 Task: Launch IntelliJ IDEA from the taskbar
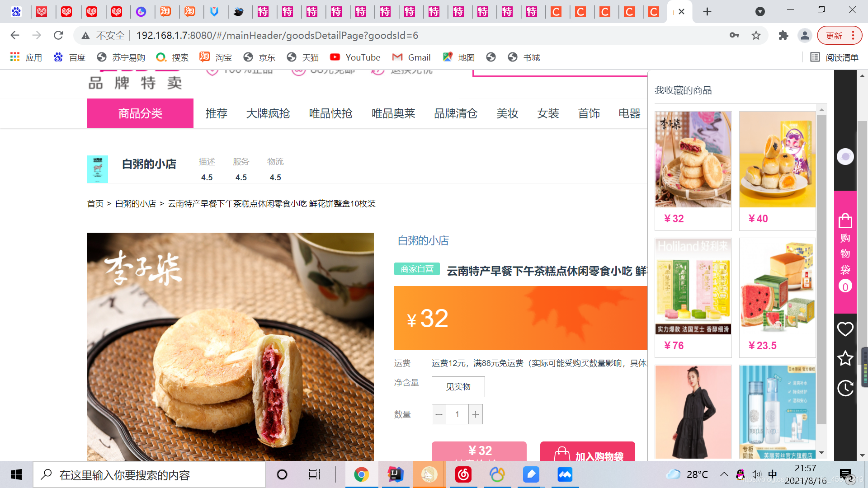395,474
